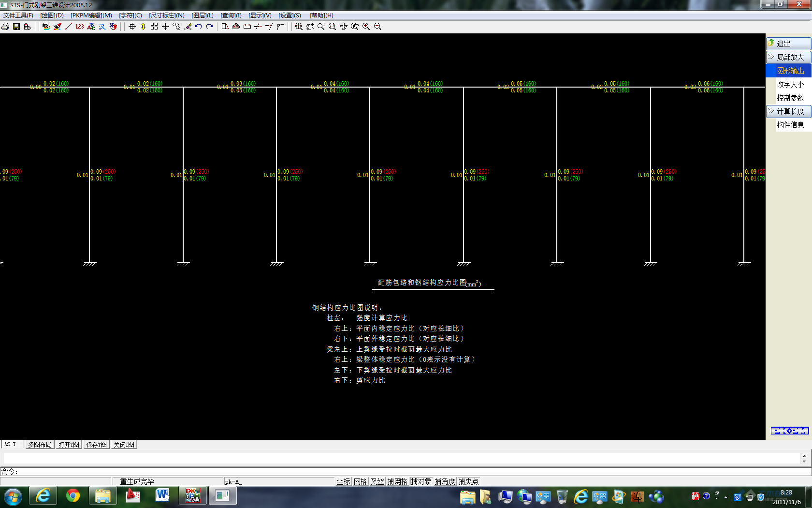Screen dimensions: 812x508
Task: Click the 退出 exit button
Action: (788, 44)
